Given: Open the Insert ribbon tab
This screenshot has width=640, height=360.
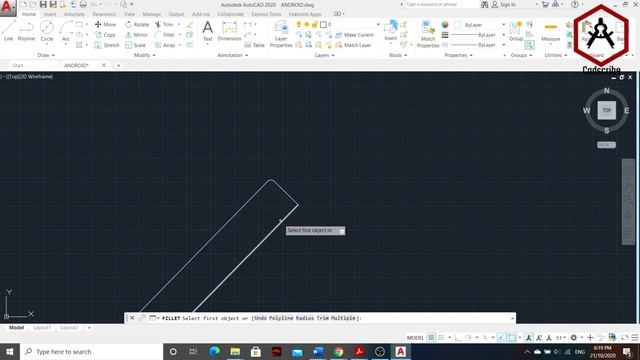Looking at the screenshot, I should [x=50, y=14].
